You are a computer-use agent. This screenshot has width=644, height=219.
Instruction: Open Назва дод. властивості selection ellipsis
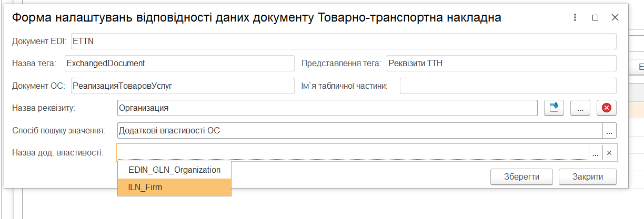tap(596, 153)
